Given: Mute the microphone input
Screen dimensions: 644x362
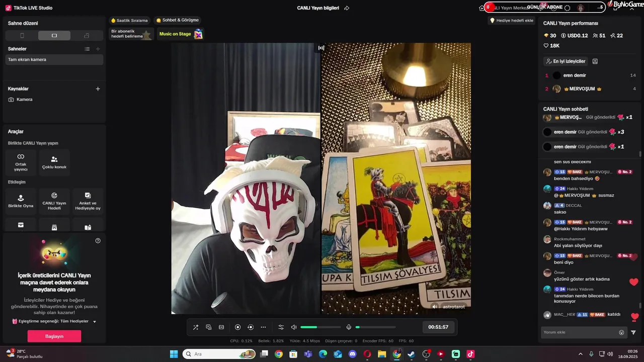Looking at the screenshot, I should click(x=349, y=327).
